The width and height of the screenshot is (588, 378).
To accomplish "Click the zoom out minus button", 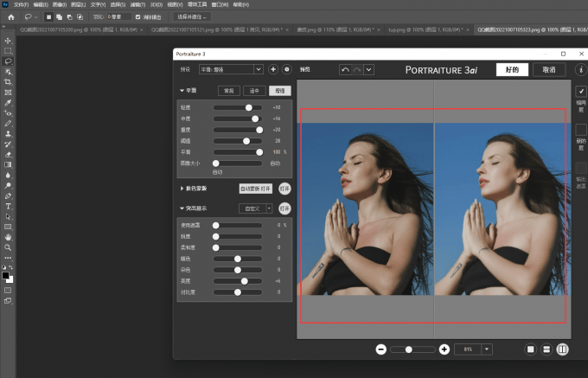I will (380, 349).
